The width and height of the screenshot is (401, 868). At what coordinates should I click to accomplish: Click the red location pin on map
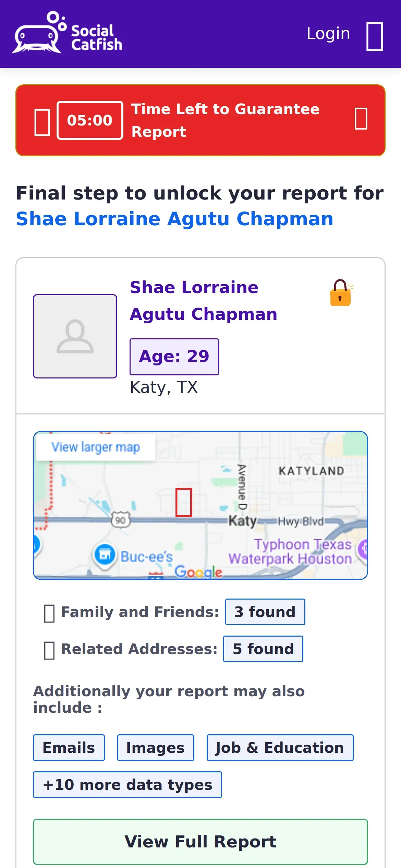184,502
